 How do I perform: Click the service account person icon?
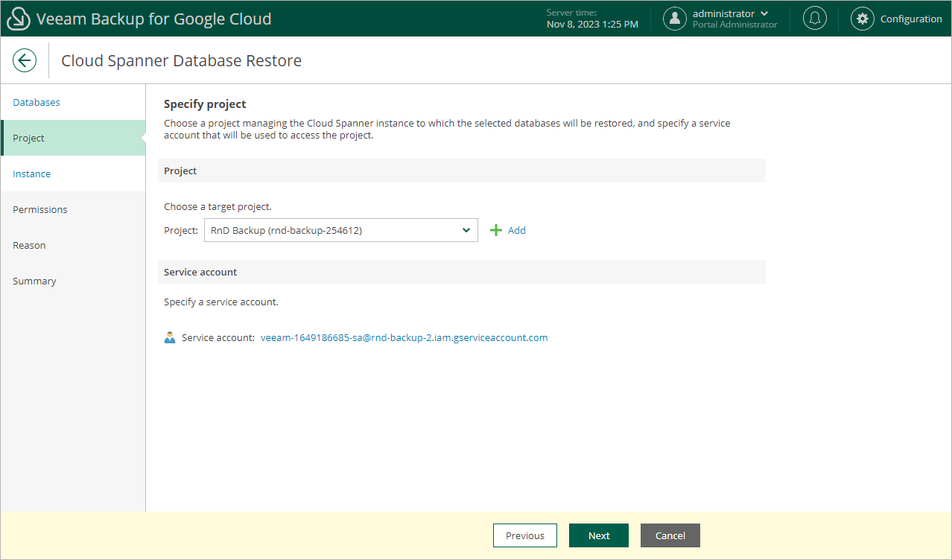click(x=170, y=337)
